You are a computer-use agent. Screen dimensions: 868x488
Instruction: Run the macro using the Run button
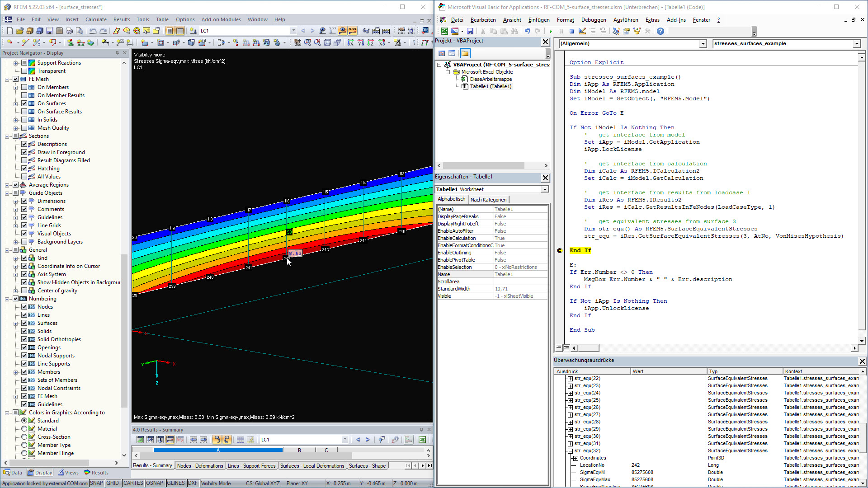tap(551, 31)
